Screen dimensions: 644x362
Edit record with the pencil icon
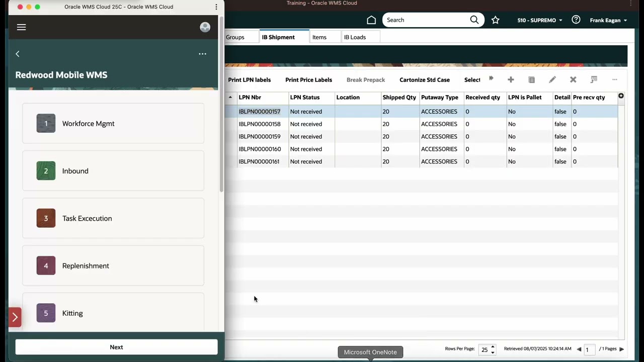coord(552,79)
